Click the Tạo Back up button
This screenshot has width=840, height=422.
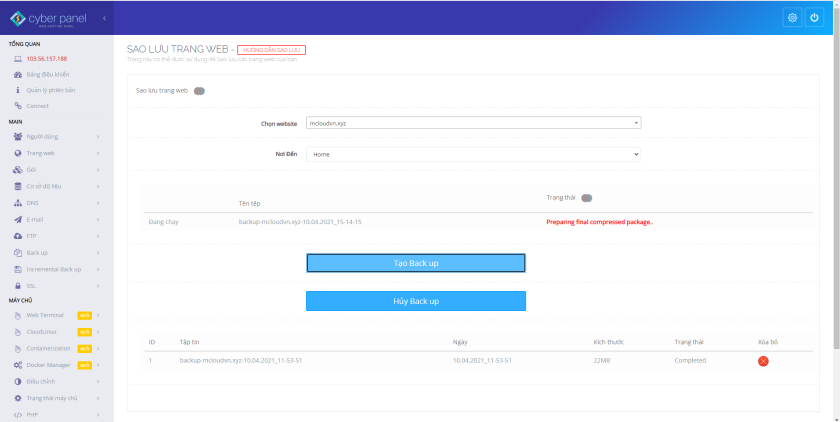click(416, 263)
